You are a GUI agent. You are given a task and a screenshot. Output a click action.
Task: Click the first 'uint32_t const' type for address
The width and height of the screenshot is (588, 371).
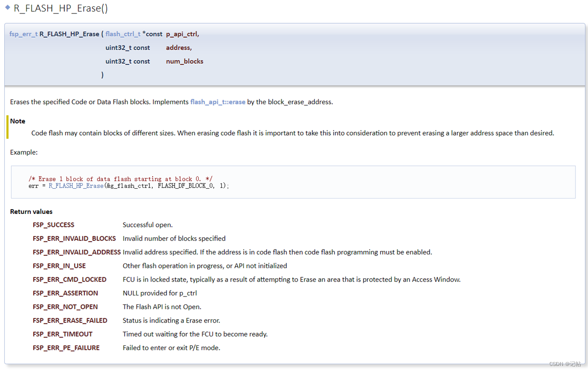click(128, 48)
